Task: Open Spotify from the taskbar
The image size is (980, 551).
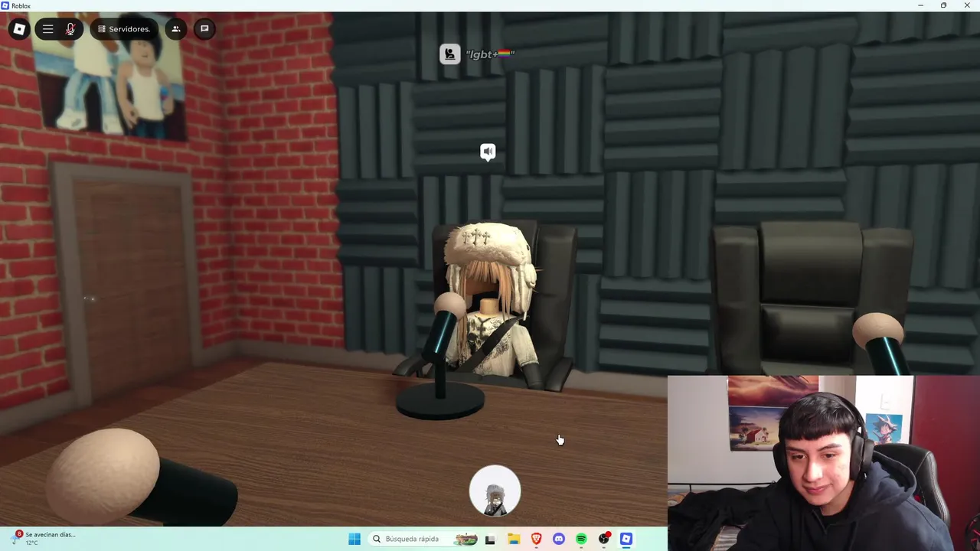Action: (x=581, y=540)
